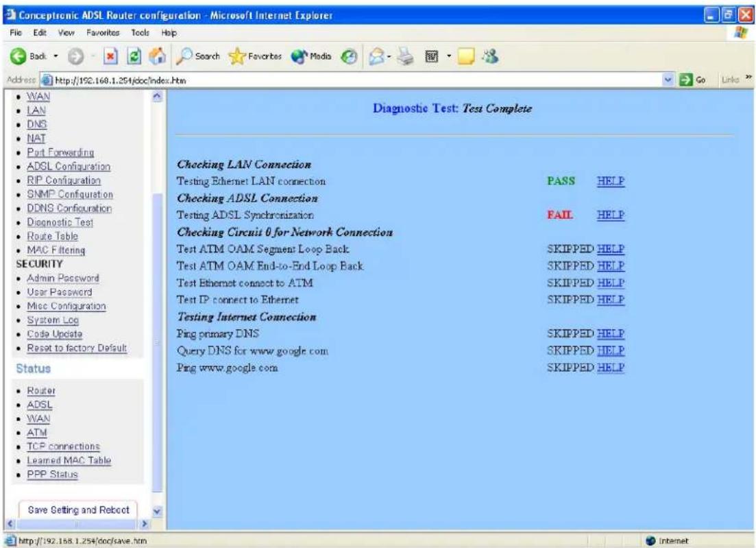Click the Internet Explorer title bar icon
Image resolution: width=756 pixels, height=548 pixels.
(x=10, y=15)
